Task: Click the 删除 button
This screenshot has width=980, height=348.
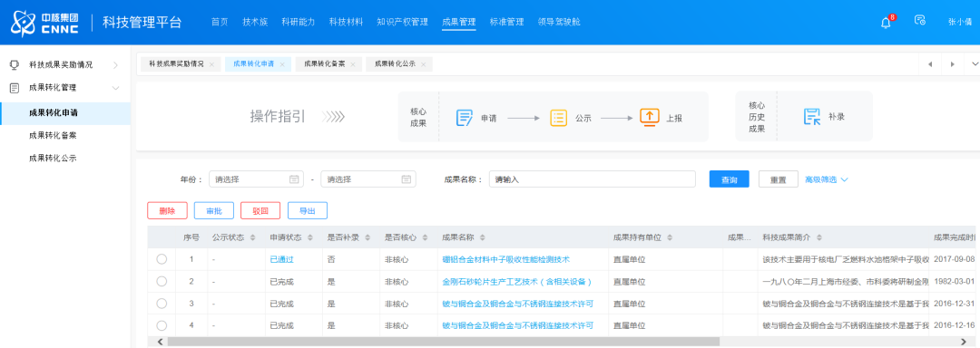Action: pyautogui.click(x=167, y=211)
